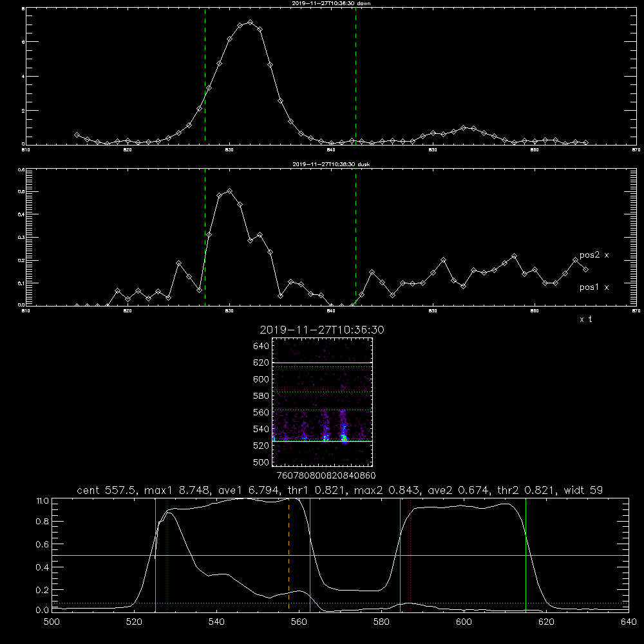This screenshot has height=644, width=644.
Task: Click the '2019-11-27T10:36:30 dusk' plot title
Action: tap(331, 164)
